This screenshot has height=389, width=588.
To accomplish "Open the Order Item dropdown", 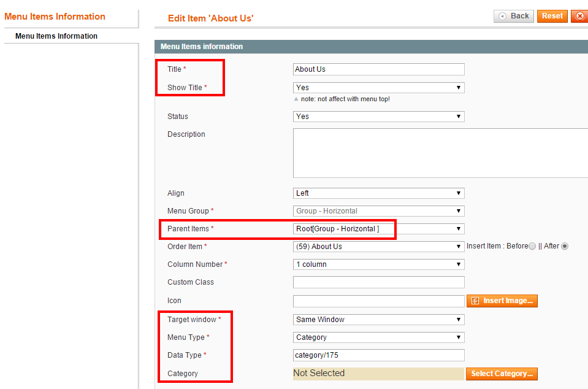I will [x=379, y=247].
